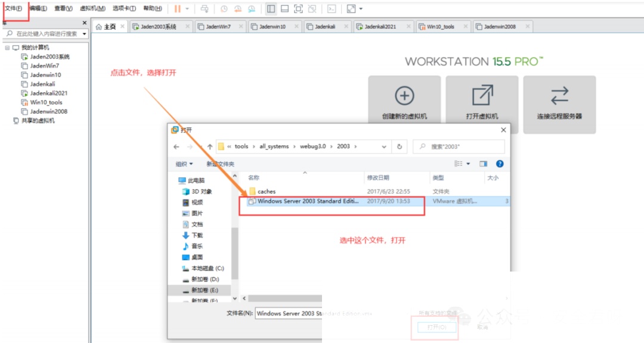Close the Win10_tools tab
644x343 pixels.
(x=465, y=27)
